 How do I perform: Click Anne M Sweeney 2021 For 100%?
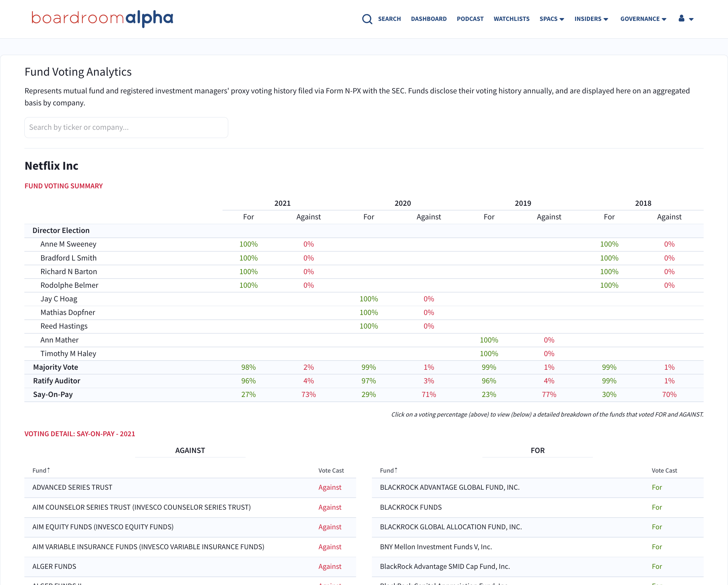pos(248,244)
